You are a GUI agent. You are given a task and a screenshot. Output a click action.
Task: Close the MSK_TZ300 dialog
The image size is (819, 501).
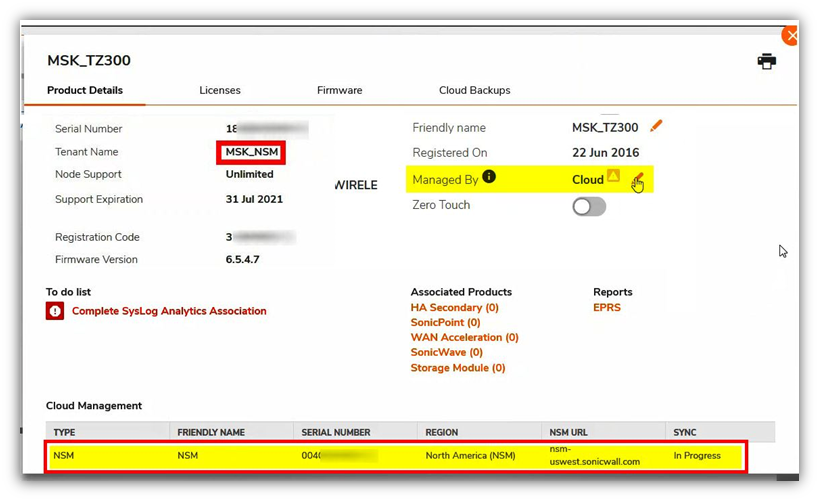click(x=790, y=36)
